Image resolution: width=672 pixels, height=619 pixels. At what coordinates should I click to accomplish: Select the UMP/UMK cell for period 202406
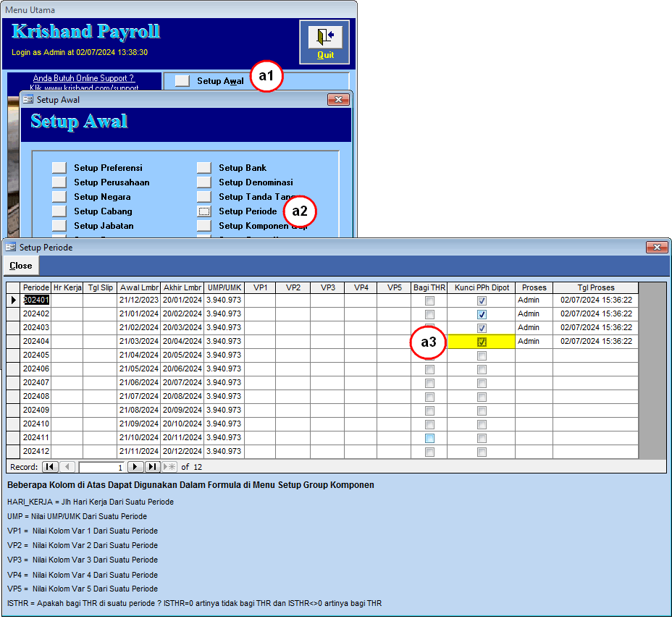(224, 369)
